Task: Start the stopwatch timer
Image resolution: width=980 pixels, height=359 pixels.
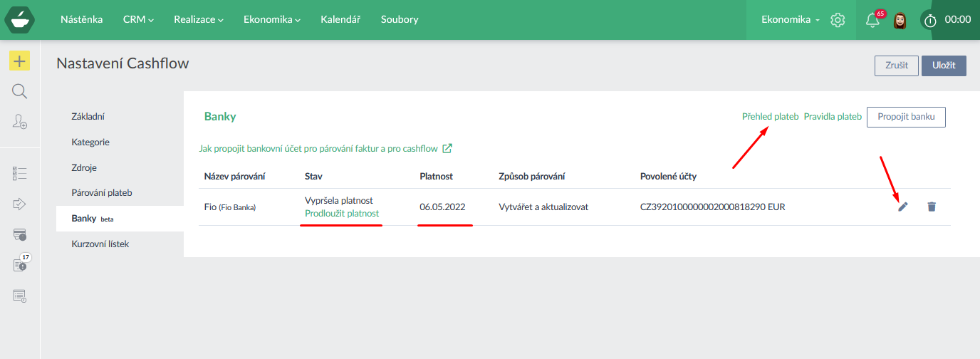Action: [x=930, y=21]
